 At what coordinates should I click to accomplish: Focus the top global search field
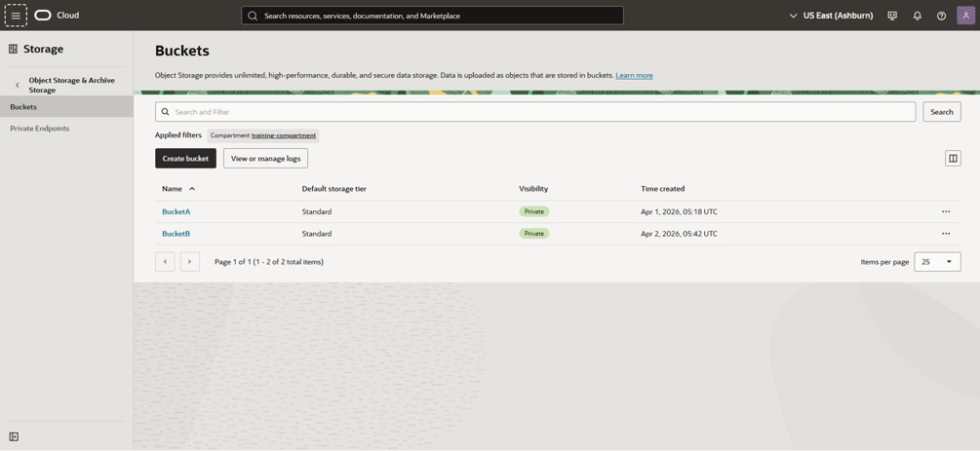[x=433, y=16]
